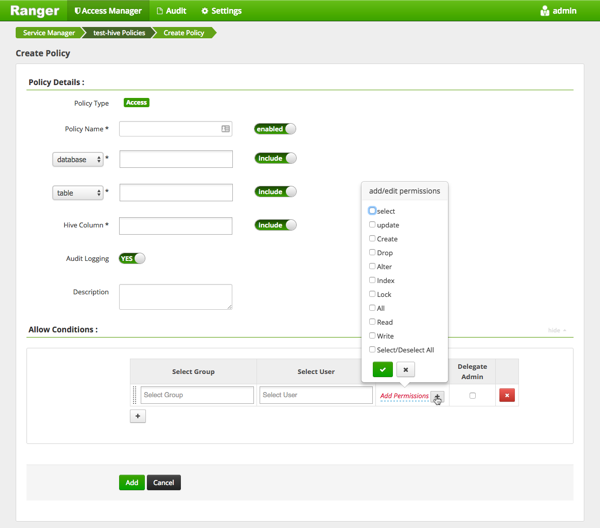Remove the condition row with red x
600x528 pixels.
tap(507, 395)
